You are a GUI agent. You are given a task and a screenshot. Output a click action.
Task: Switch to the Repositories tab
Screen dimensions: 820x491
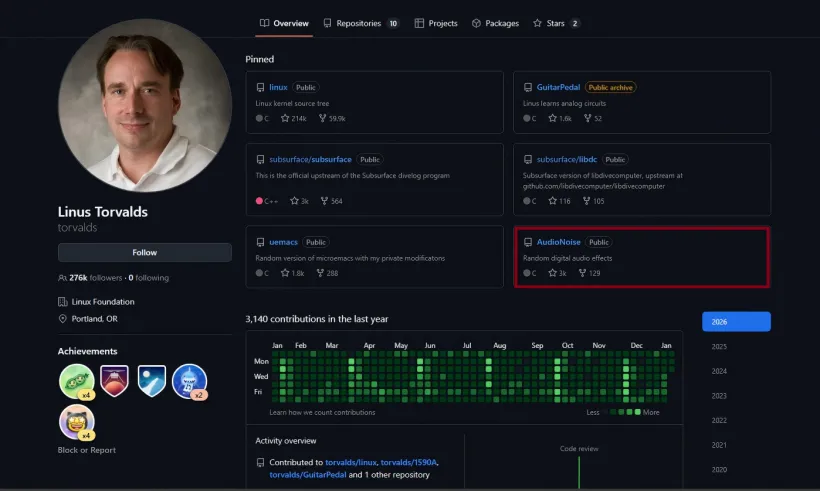click(x=361, y=23)
